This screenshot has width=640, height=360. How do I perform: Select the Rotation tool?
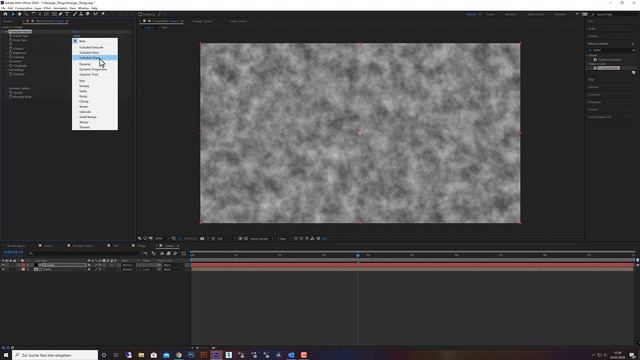tap(33, 14)
